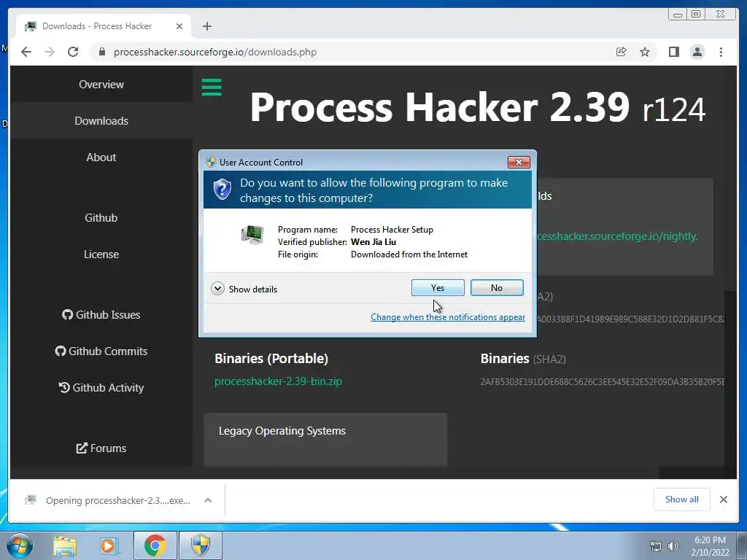
Task: Bookmark this page with star icon
Action: pos(645,52)
